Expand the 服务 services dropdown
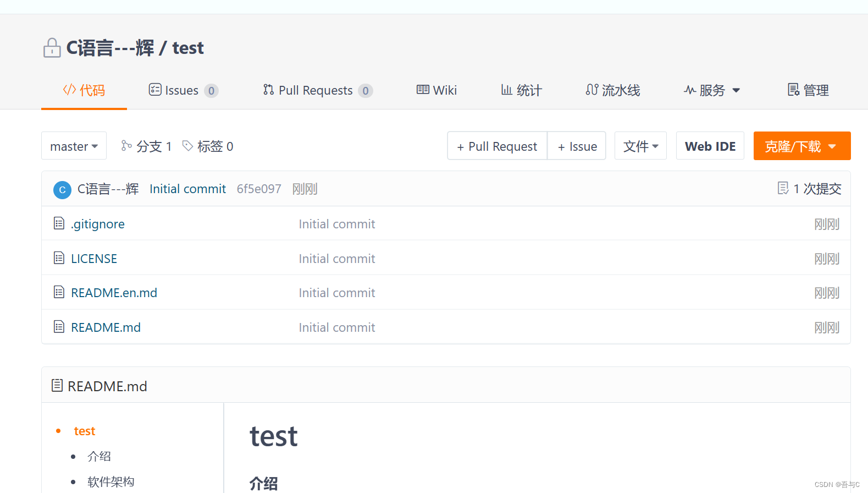The width and height of the screenshot is (868, 493). (712, 90)
